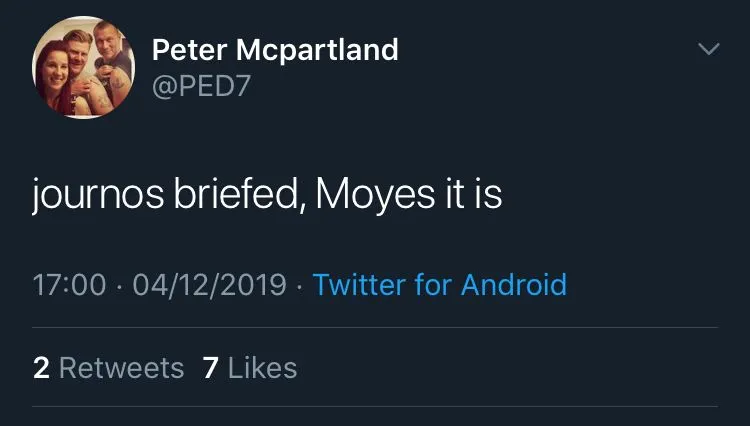This screenshot has width=750, height=426.
Task: Click the word 'Android' in the source label
Action: 513,285
